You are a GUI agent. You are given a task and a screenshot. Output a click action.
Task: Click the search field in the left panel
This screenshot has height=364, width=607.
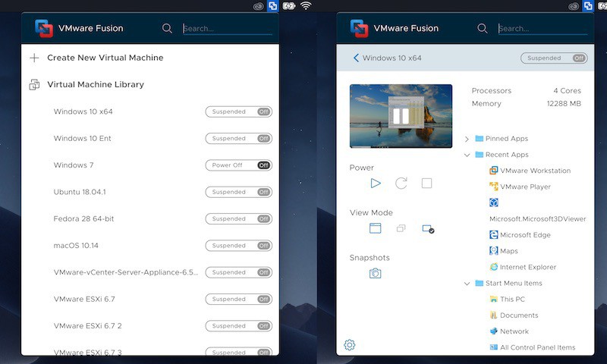tap(228, 29)
